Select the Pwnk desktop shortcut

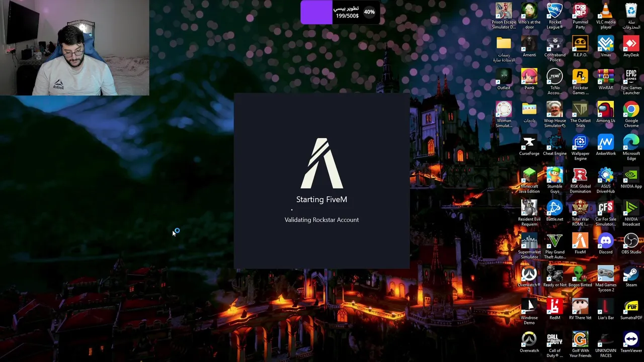coord(529,79)
